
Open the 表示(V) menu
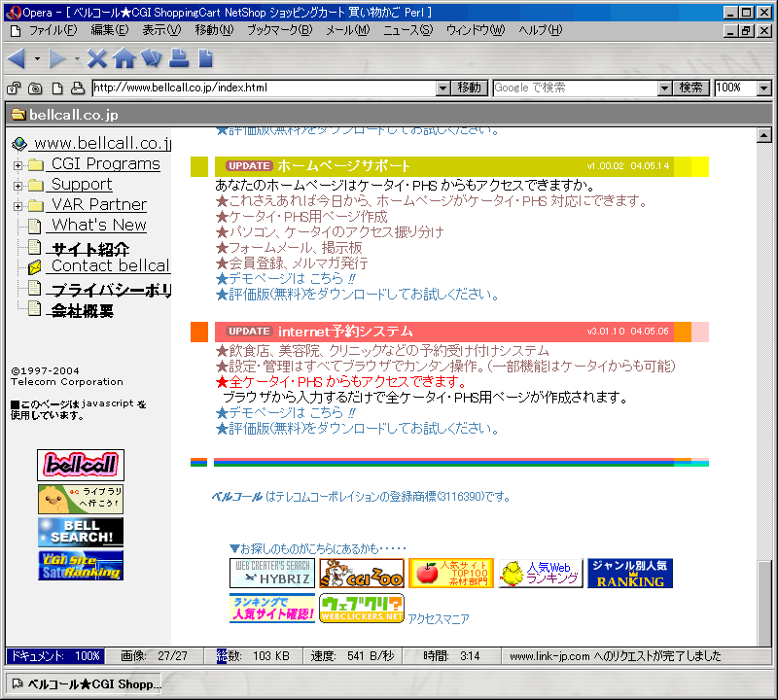[x=161, y=30]
